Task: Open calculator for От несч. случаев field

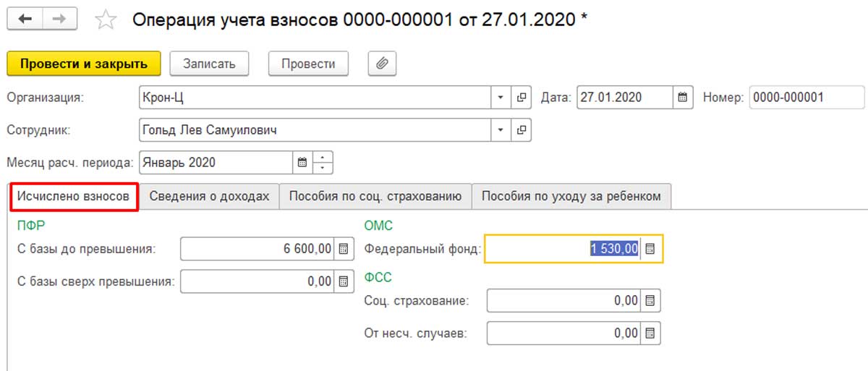Action: click(650, 333)
